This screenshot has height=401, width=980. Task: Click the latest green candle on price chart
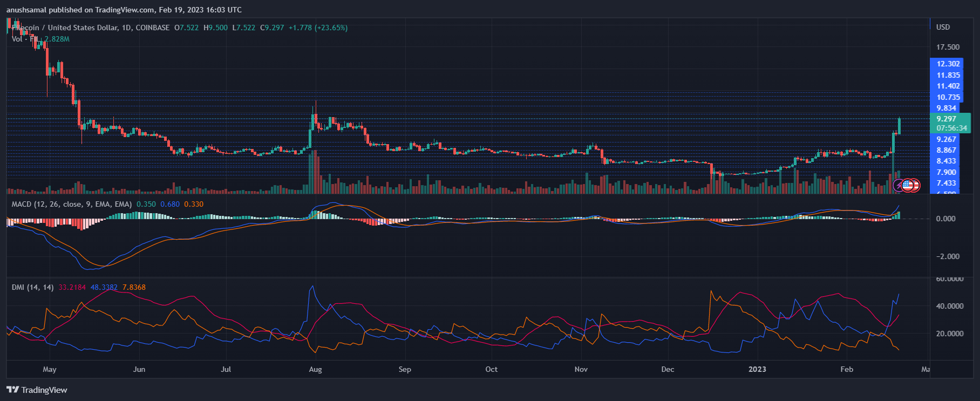pos(899,126)
